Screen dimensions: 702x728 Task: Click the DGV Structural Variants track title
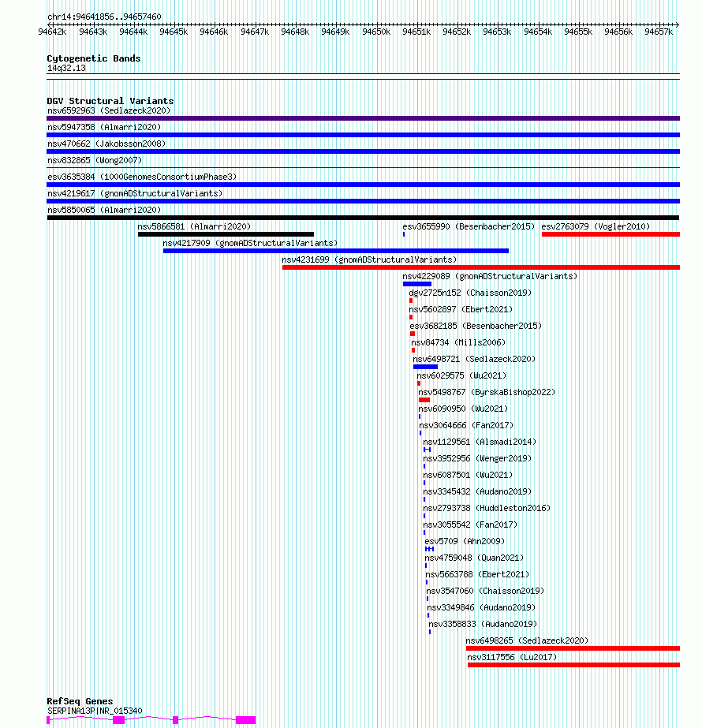110,101
